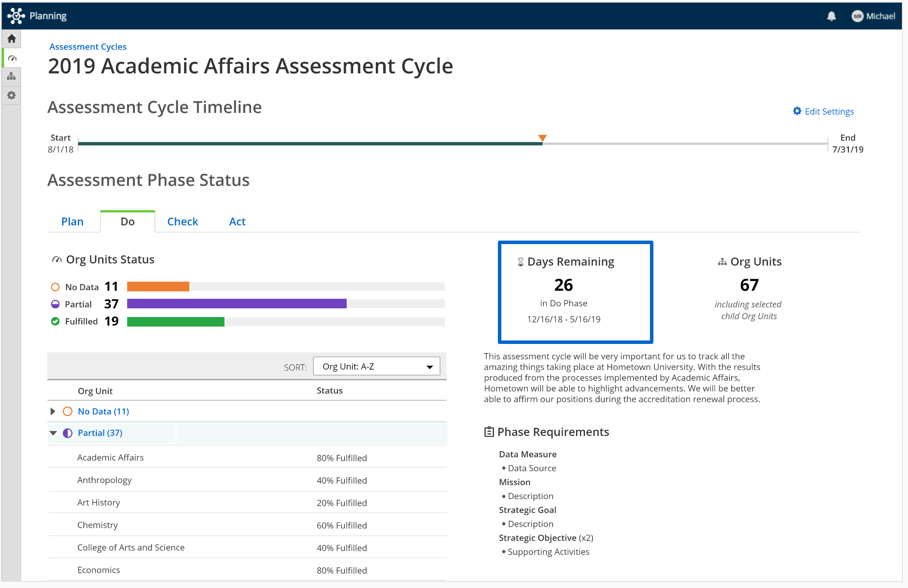The height and width of the screenshot is (588, 908).
Task: Select the Art History row
Action: tap(99, 502)
